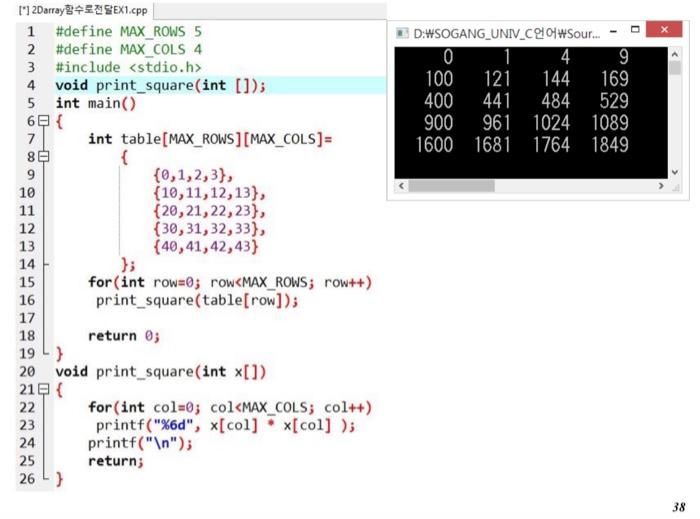Click the console title "D:₩SOGANG_UNIV_C언어₩Sour..."

point(506,33)
